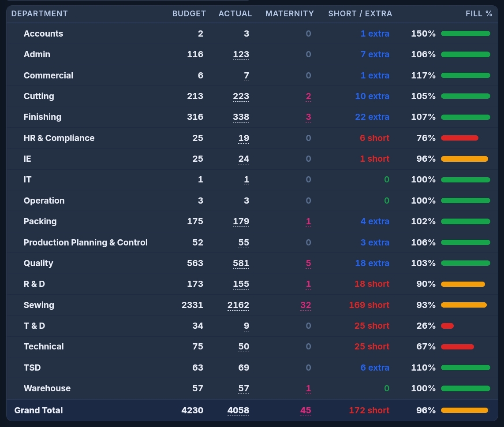Click the MATERNITY column header
The height and width of the screenshot is (427, 504).
click(290, 14)
